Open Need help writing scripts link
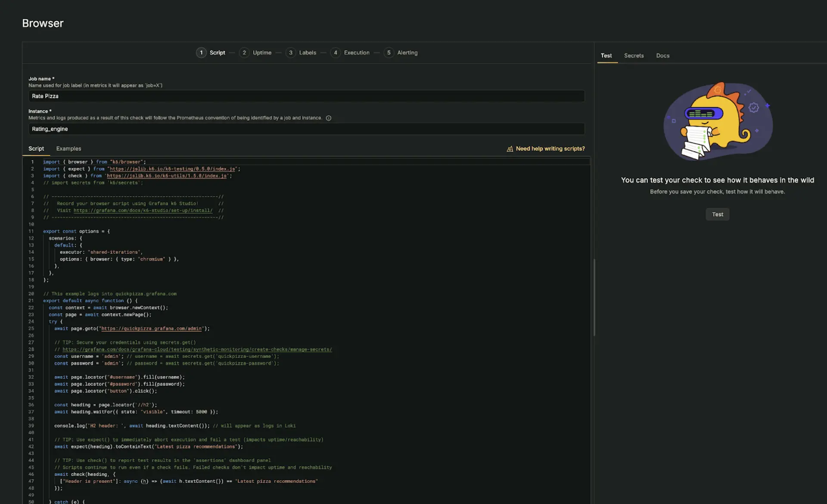Image resolution: width=827 pixels, height=504 pixels. [550, 149]
